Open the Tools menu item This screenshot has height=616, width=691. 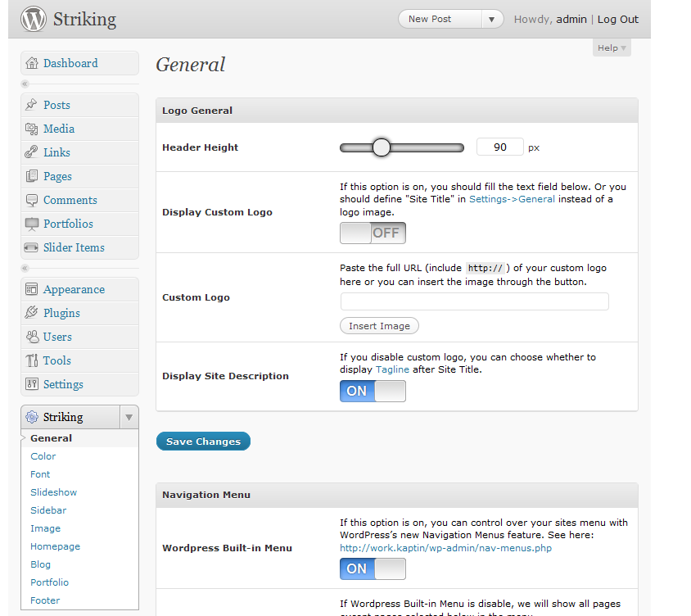coord(79,360)
